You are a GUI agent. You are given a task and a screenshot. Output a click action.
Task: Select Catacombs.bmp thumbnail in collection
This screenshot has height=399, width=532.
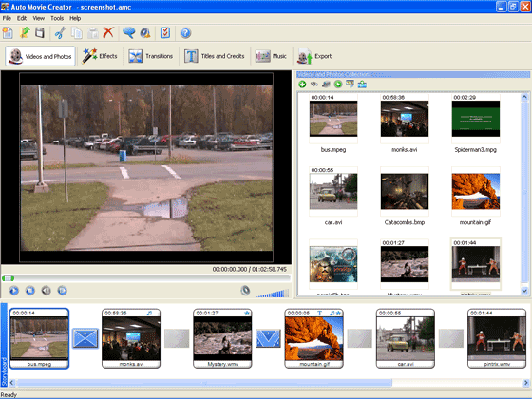[405, 191]
